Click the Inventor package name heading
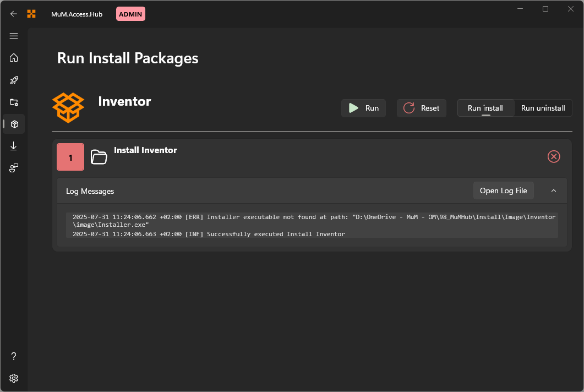Screen dimensions: 584x392 (x=124, y=101)
